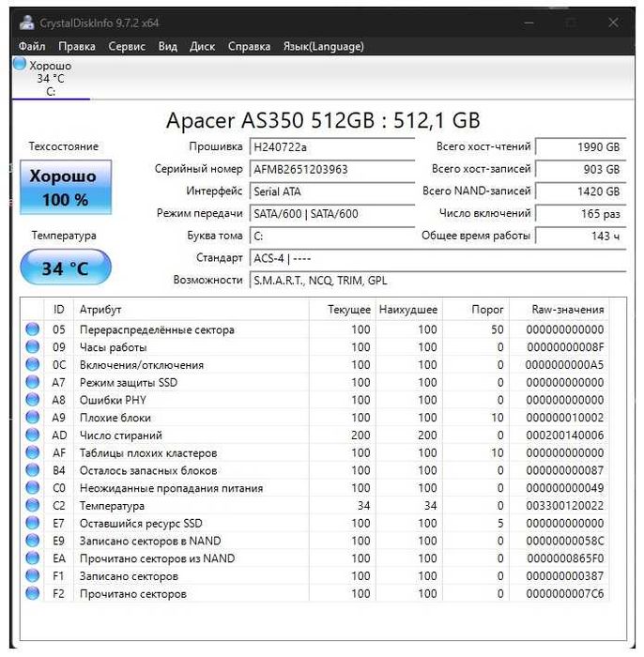Click status icon for Режим защиты SSD row

point(32,382)
